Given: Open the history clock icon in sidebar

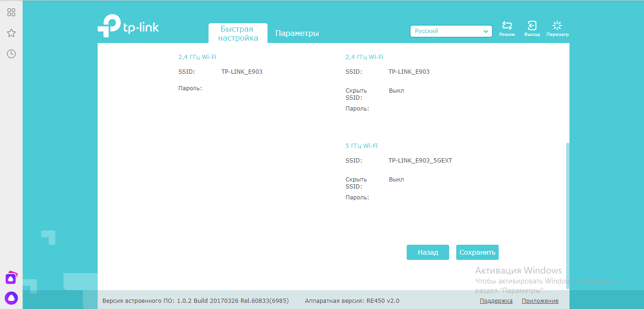Looking at the screenshot, I should click(11, 54).
